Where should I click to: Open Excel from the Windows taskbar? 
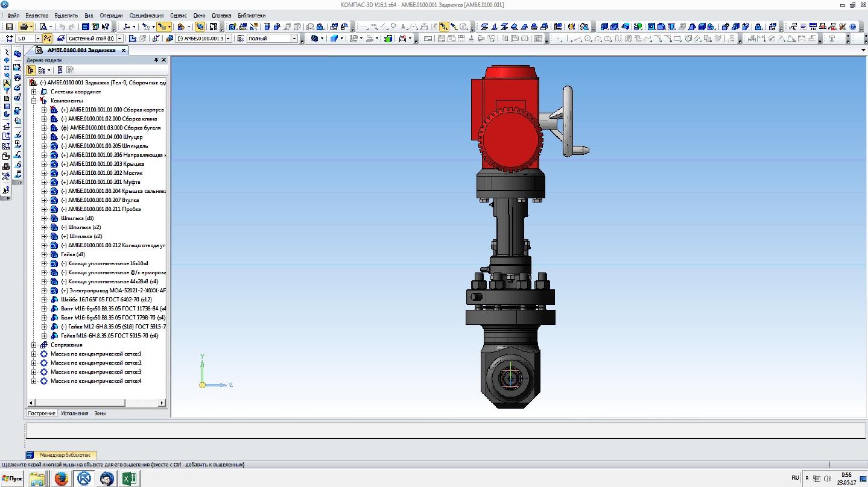coord(130,479)
